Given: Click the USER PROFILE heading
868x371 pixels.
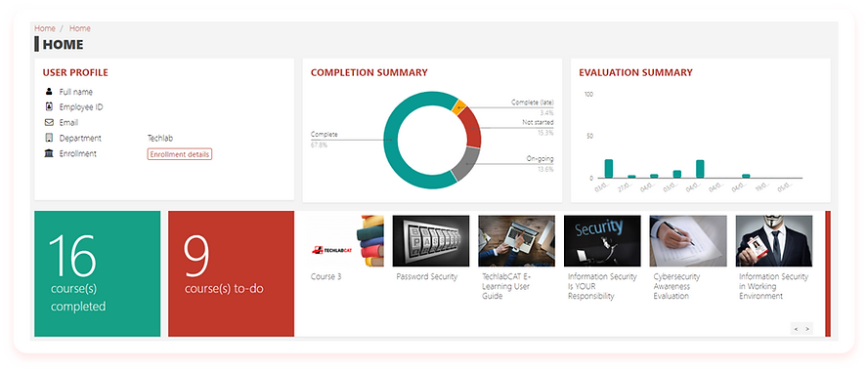Looking at the screenshot, I should [x=75, y=72].
